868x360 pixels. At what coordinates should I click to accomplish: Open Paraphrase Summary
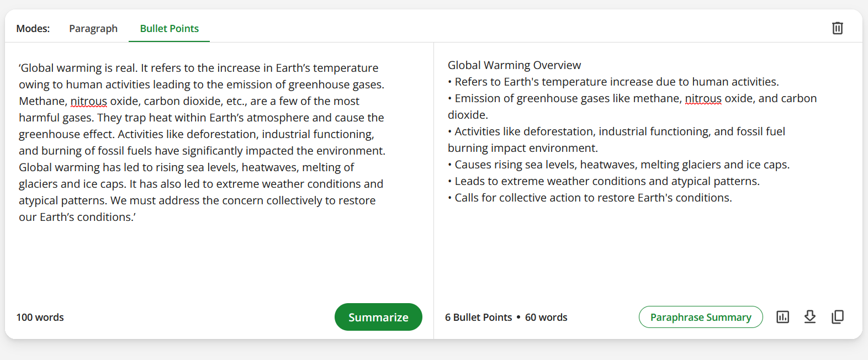click(x=700, y=317)
